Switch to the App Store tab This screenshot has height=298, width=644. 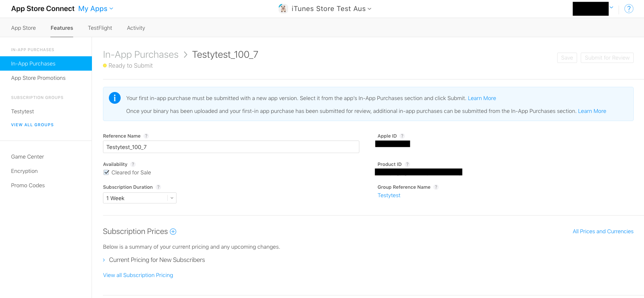click(x=24, y=28)
